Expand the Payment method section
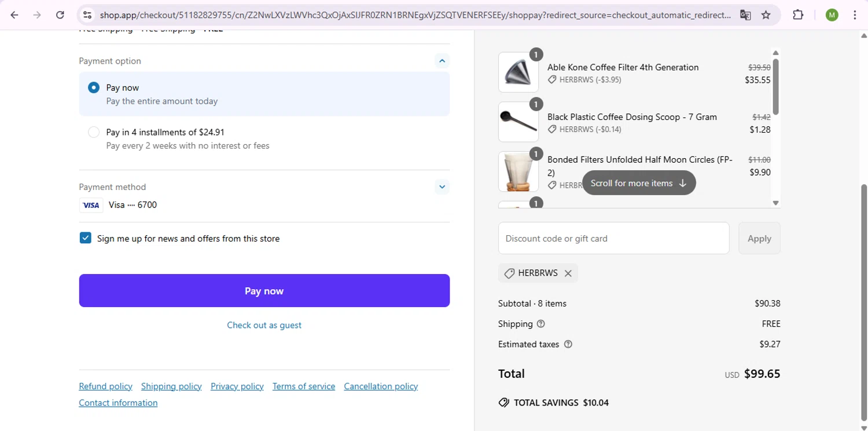This screenshot has width=868, height=431. [442, 187]
